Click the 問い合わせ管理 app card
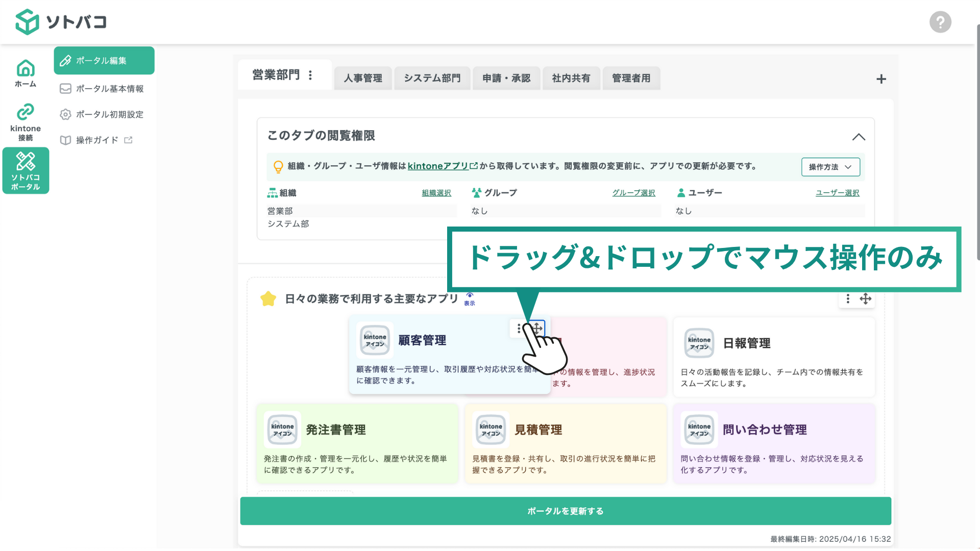This screenshot has width=980, height=551. point(774,443)
